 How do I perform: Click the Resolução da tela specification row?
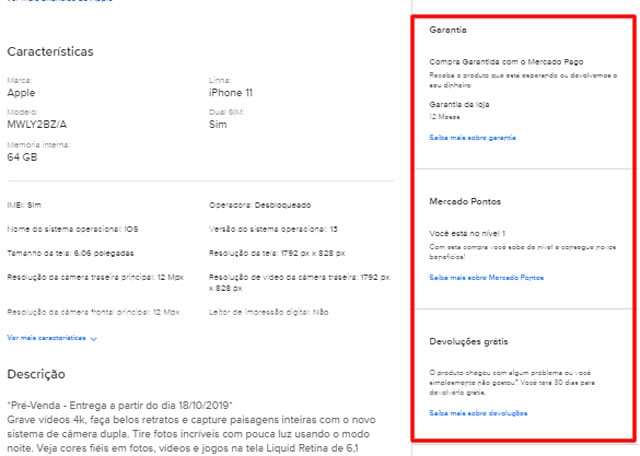277,253
